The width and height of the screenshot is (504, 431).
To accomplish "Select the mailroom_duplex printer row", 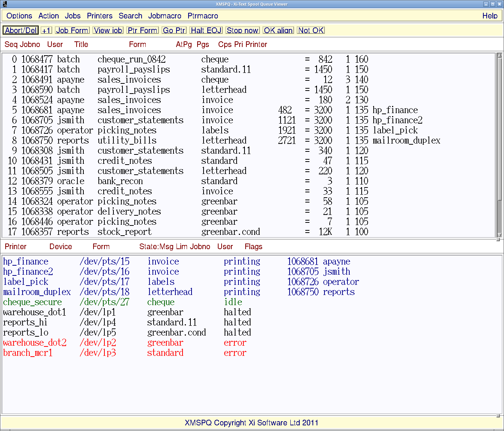I will [x=252, y=292].
